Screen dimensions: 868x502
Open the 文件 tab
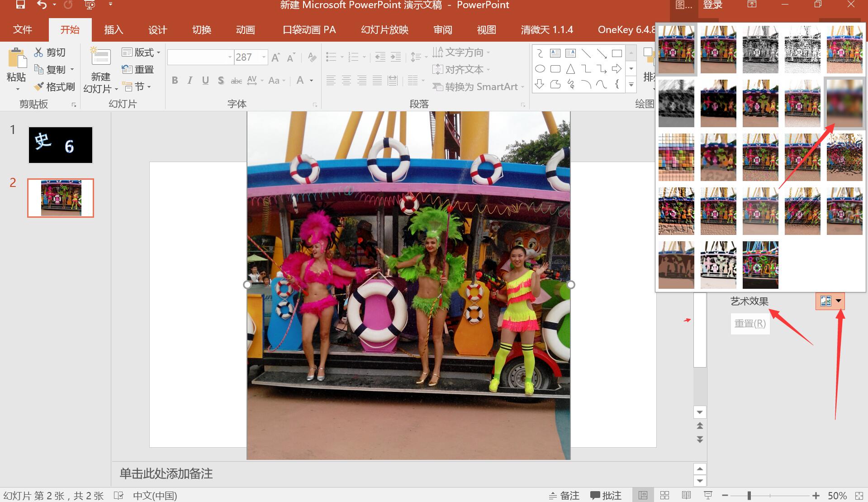click(22, 30)
